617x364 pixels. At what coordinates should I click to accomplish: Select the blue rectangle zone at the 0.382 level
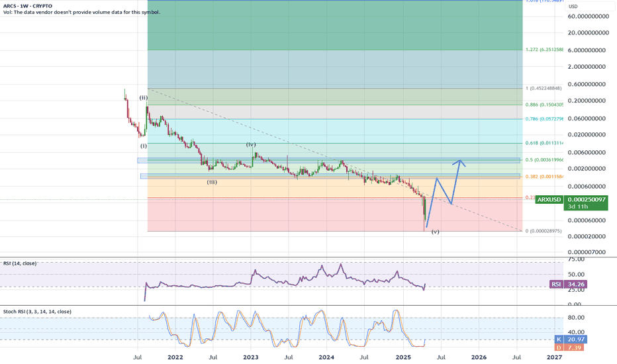click(x=330, y=176)
